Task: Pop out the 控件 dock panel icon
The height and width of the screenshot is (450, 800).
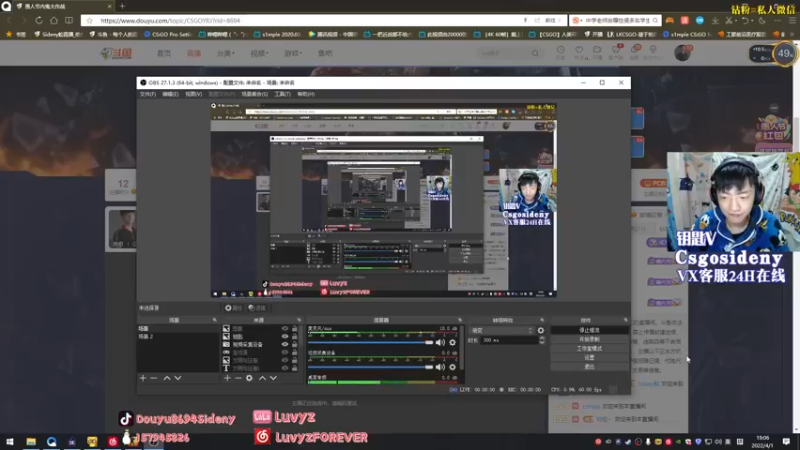Action: click(626, 320)
